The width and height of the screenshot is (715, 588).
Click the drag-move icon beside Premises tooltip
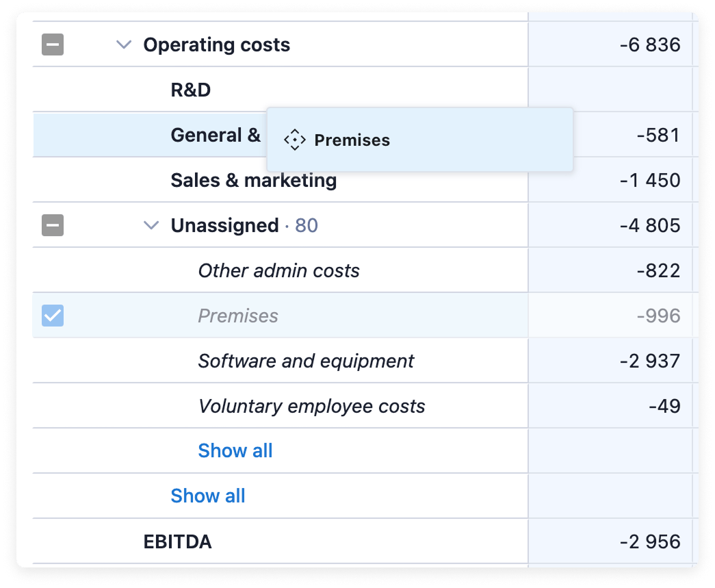[x=295, y=140]
